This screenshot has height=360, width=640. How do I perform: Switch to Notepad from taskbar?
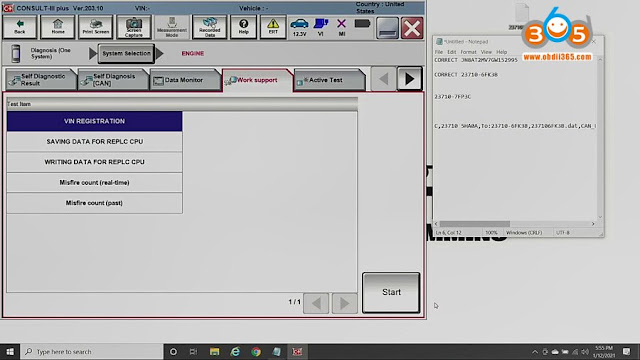click(276, 351)
